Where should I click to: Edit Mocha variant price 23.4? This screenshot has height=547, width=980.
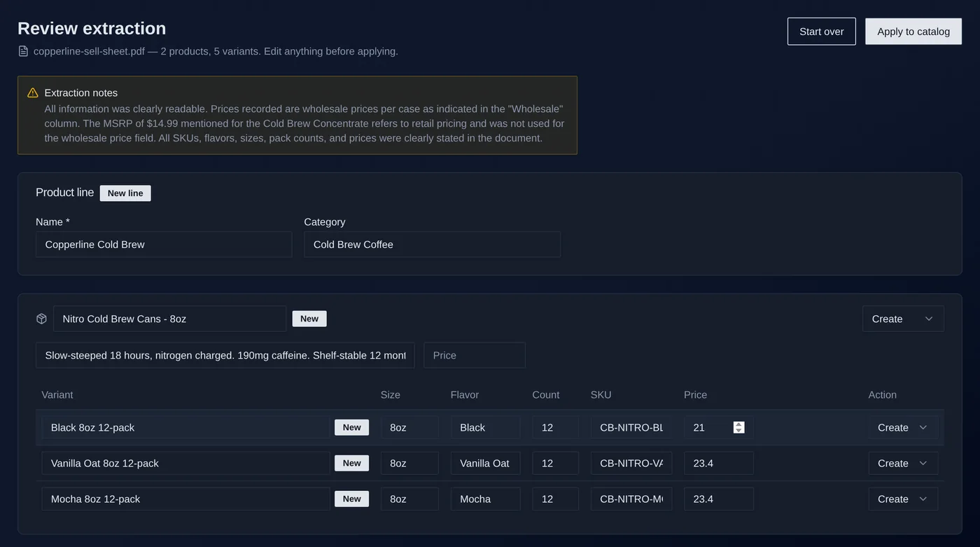coord(718,499)
